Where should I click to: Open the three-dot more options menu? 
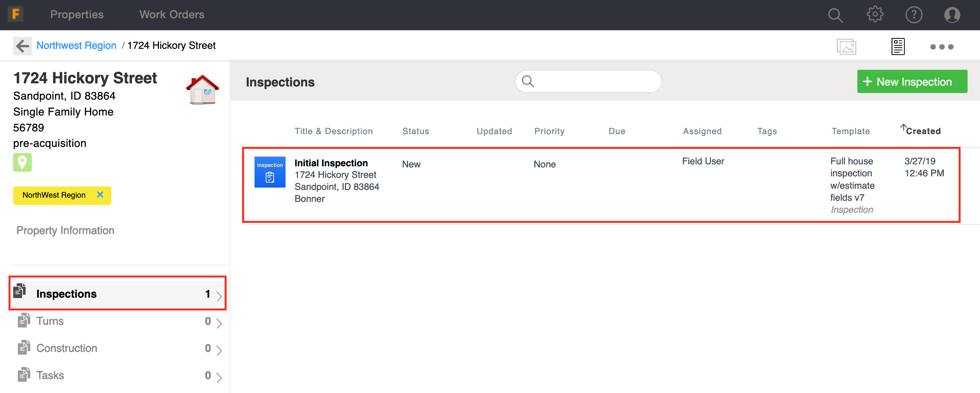[x=942, y=47]
